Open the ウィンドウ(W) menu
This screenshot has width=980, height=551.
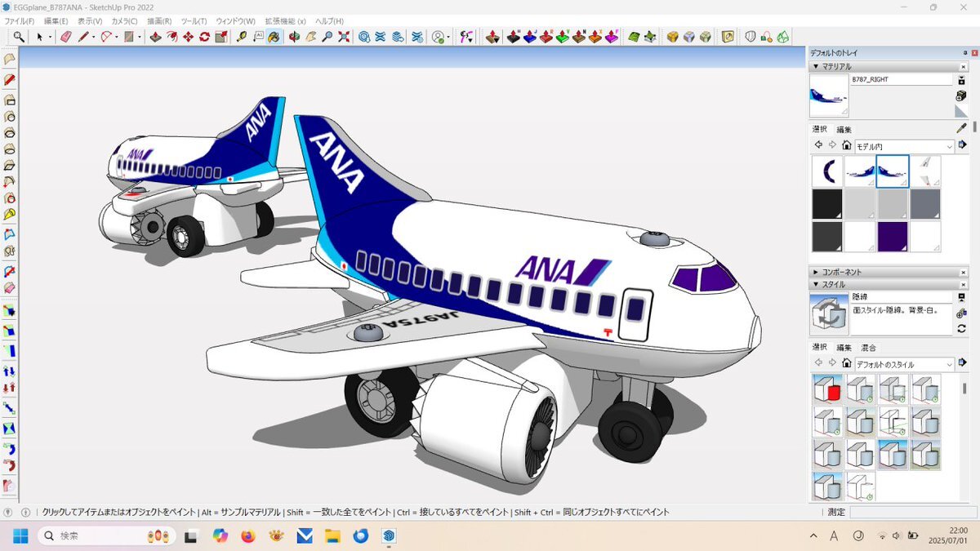(x=235, y=20)
